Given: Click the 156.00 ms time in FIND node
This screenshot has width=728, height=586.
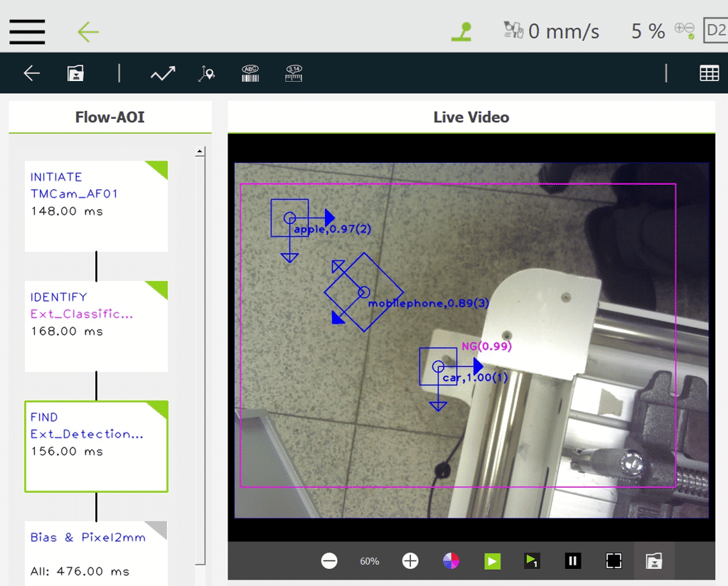Looking at the screenshot, I should (67, 452).
